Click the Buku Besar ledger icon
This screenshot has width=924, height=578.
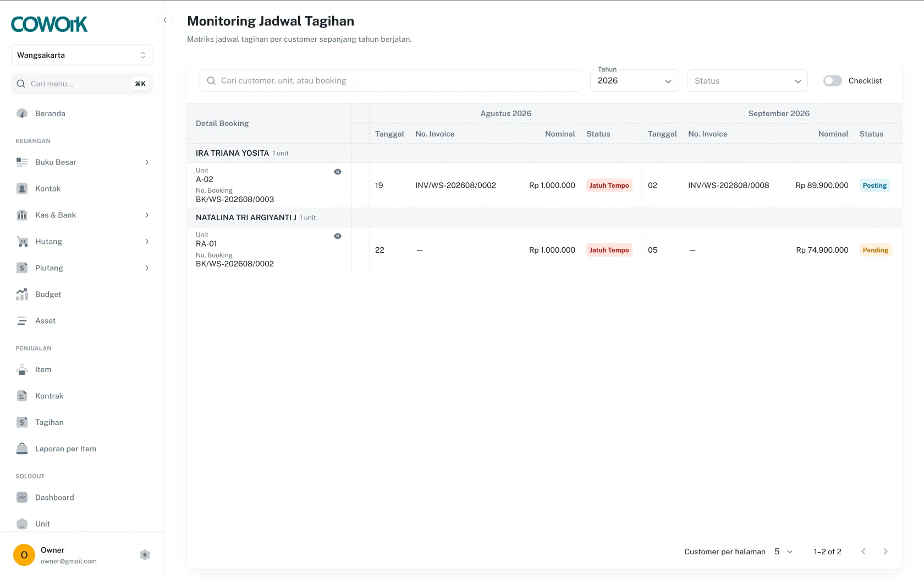point(22,162)
